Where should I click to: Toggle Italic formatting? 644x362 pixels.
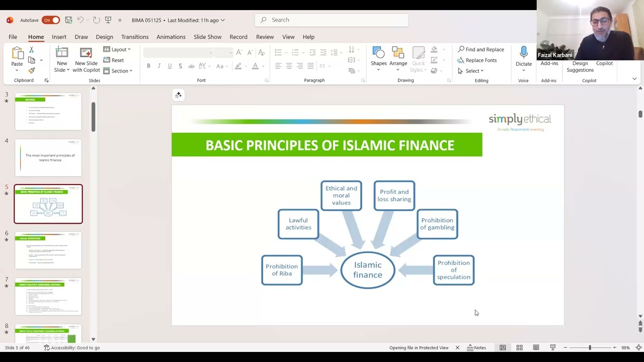159,66
